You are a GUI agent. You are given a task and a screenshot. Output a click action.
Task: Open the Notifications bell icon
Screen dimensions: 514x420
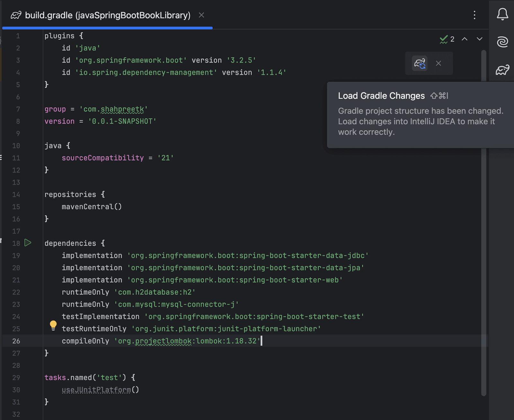[x=502, y=14]
